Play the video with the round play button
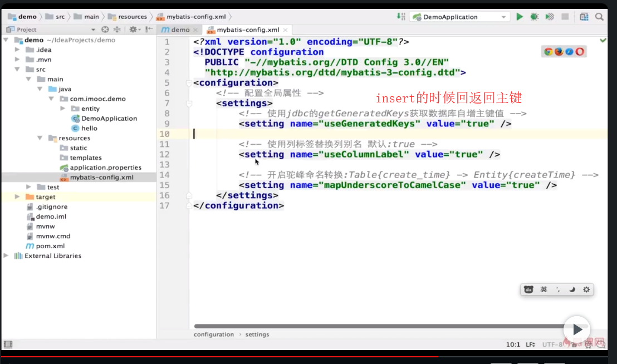This screenshot has height=364, width=617. pos(576,329)
